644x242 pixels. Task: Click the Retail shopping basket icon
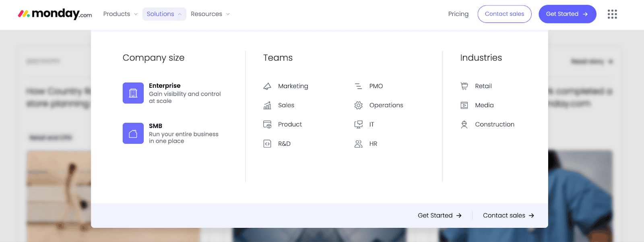coord(464,86)
